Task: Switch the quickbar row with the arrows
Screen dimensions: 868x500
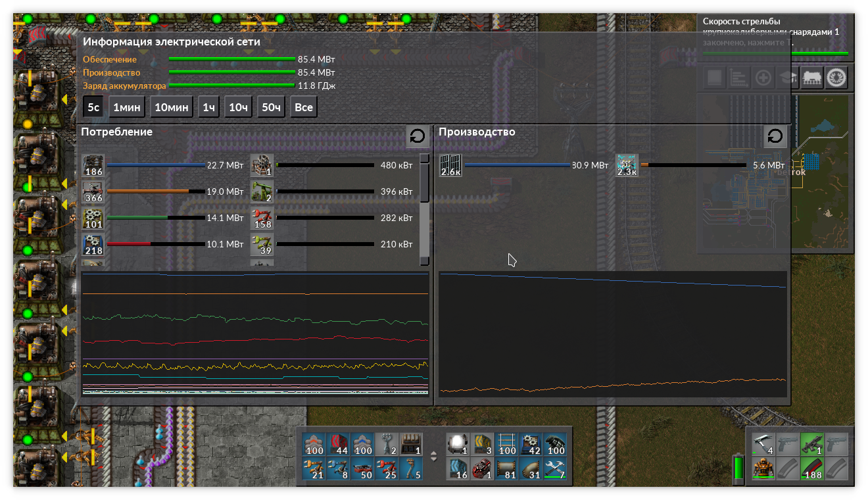Action: point(433,456)
